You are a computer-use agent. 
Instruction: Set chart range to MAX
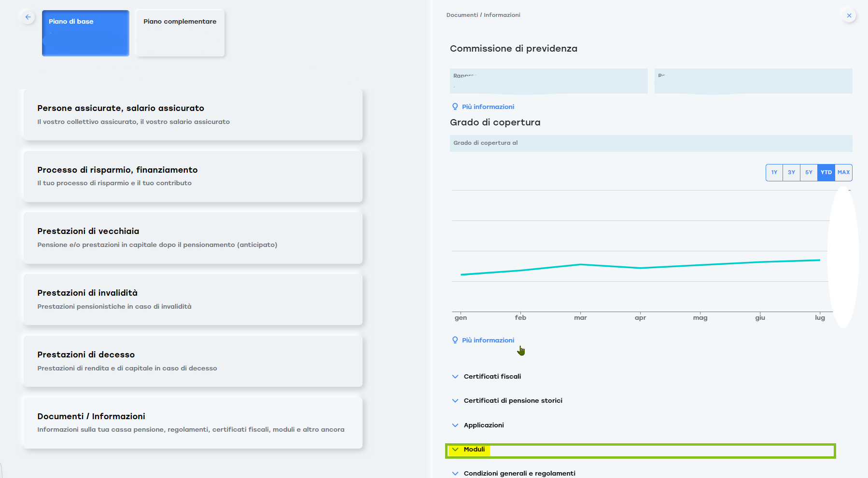(x=843, y=172)
